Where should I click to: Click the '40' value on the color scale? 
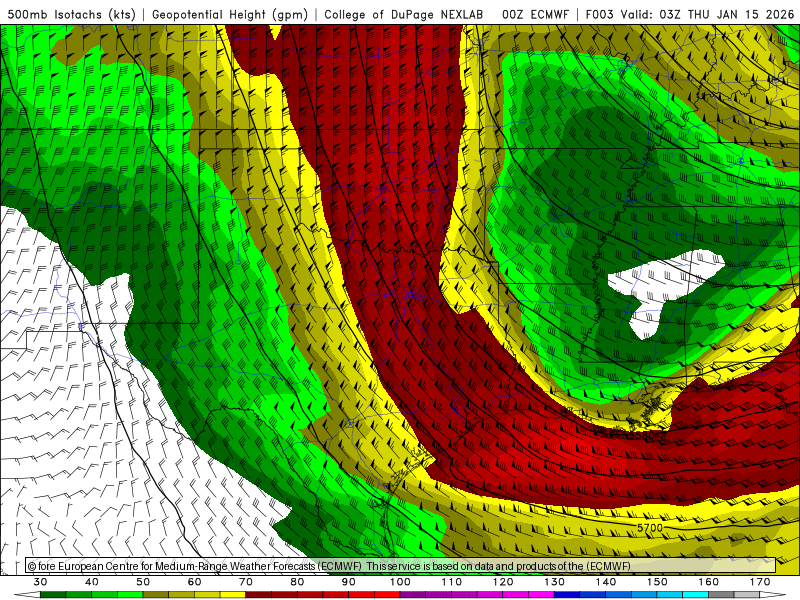click(92, 582)
